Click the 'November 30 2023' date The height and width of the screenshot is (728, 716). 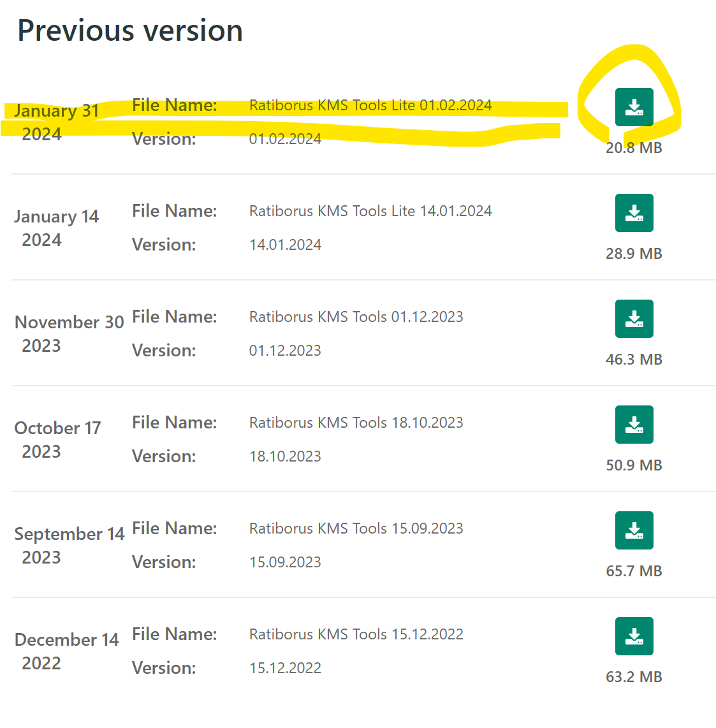tap(69, 334)
